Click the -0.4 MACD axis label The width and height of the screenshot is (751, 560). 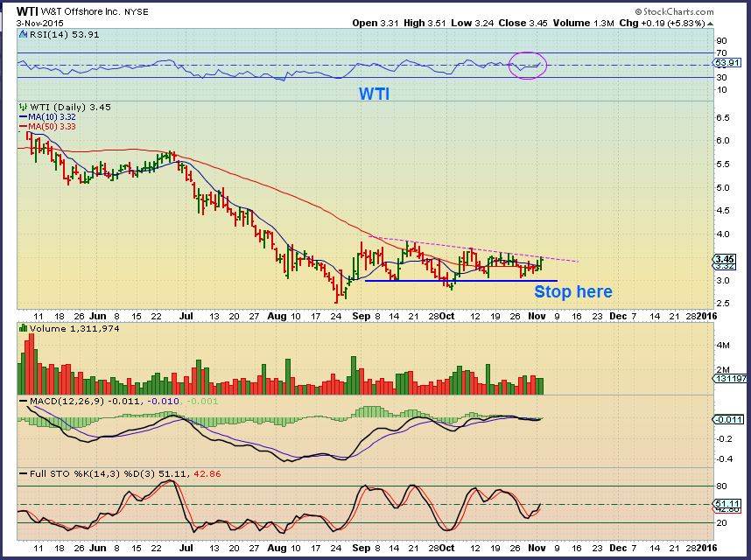pyautogui.click(x=724, y=459)
